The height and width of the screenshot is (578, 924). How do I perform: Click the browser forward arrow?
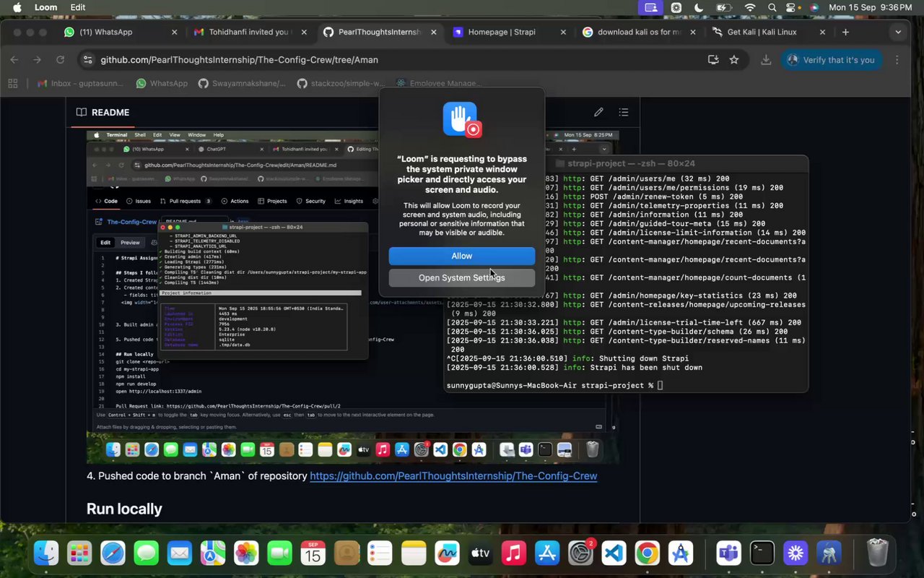click(x=38, y=60)
